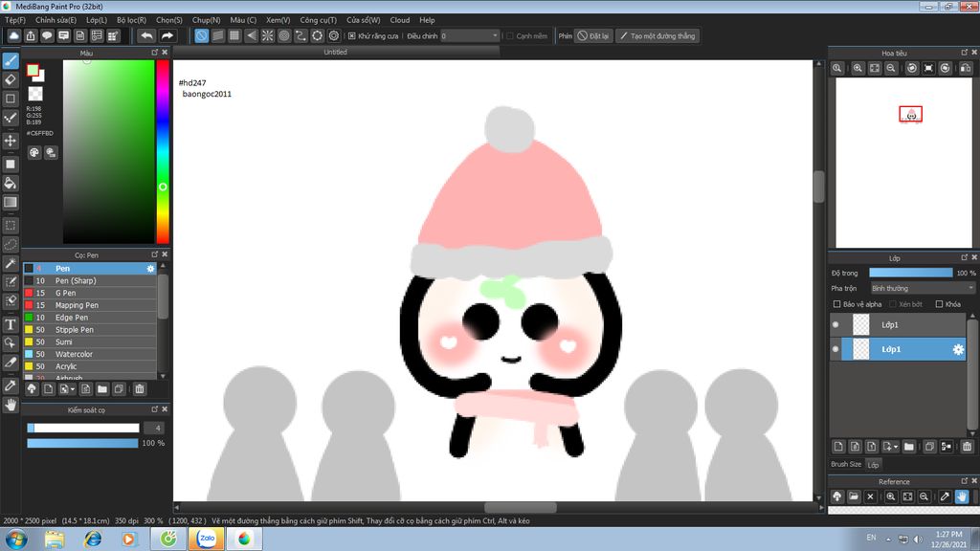Enable the radial snap guide

(268, 35)
